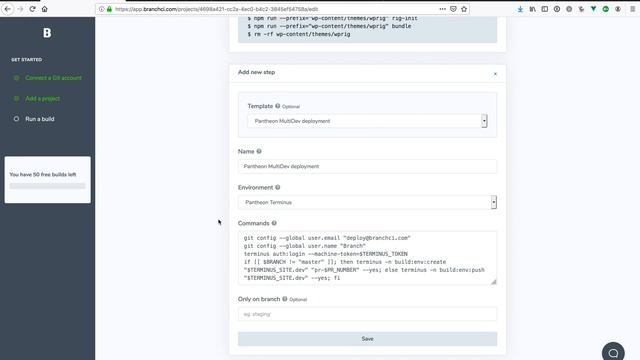640x360 pixels.
Task: Click the Only on branch input
Action: coord(367,314)
